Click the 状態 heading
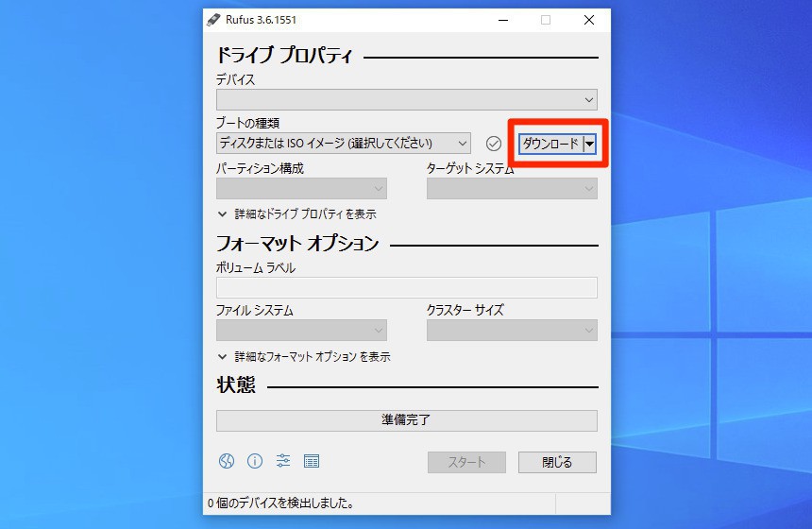812x529 pixels. (236, 385)
